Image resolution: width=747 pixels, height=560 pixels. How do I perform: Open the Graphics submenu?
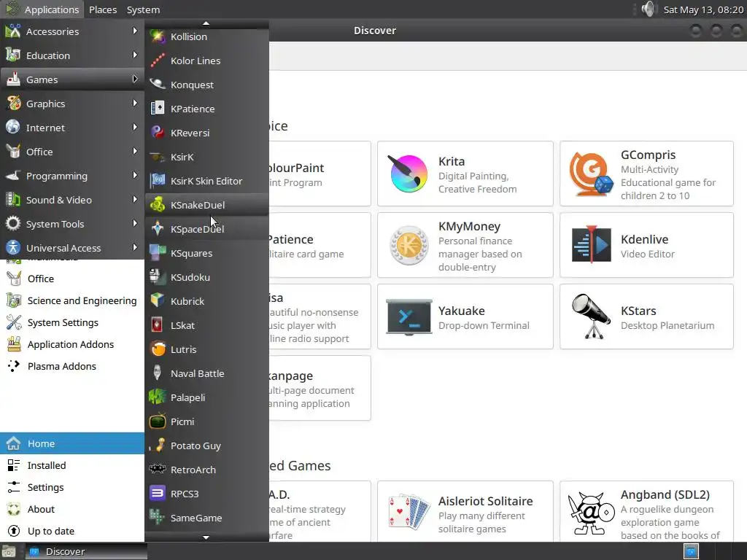72,104
